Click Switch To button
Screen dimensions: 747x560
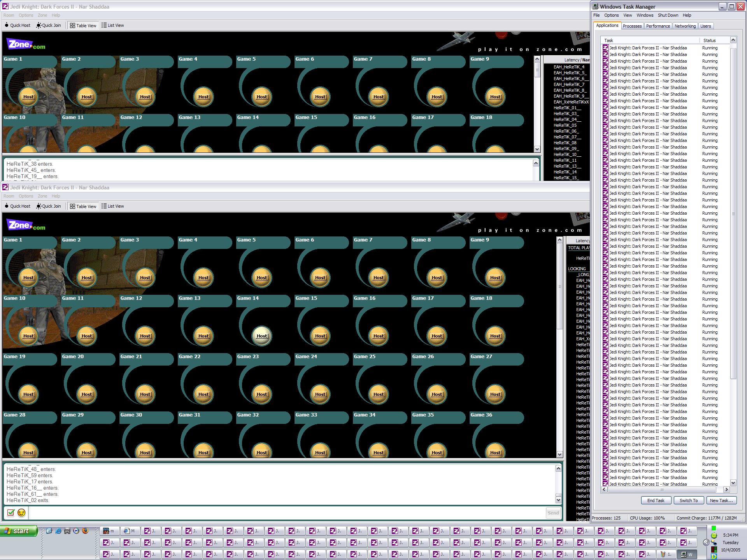pyautogui.click(x=689, y=500)
